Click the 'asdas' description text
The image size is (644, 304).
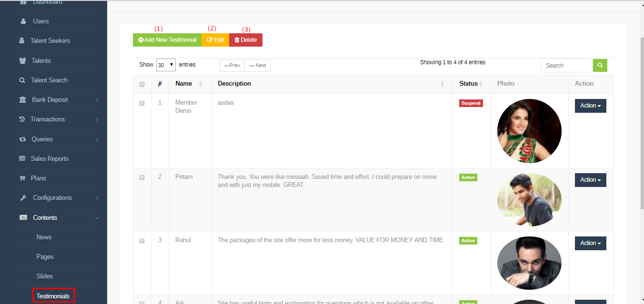pos(226,103)
